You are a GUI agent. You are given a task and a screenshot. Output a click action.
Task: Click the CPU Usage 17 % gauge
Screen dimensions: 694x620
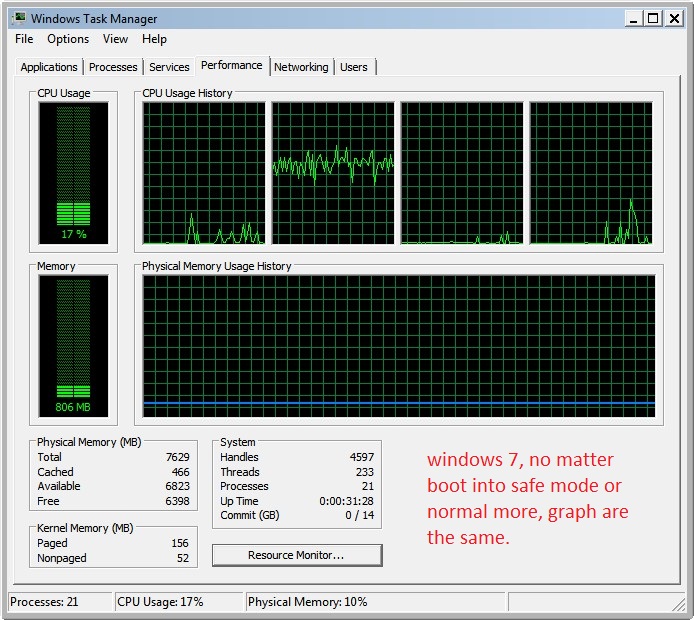[73, 173]
